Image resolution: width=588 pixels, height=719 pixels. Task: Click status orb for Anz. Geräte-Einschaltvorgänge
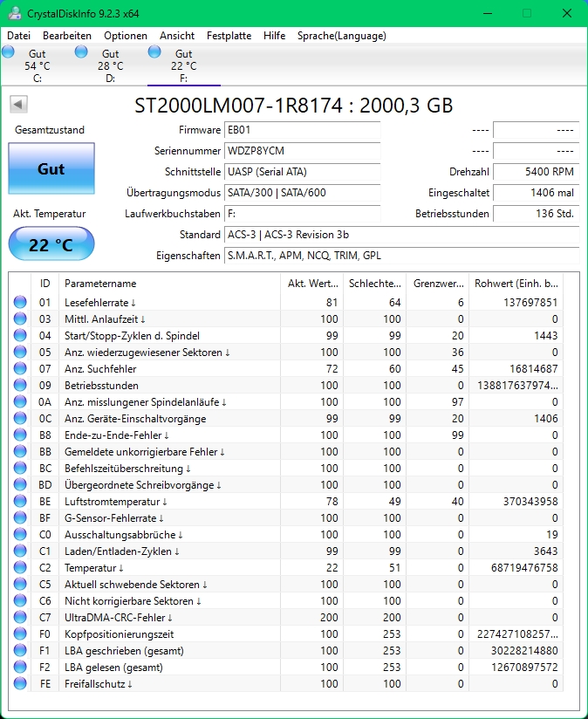coord(20,418)
